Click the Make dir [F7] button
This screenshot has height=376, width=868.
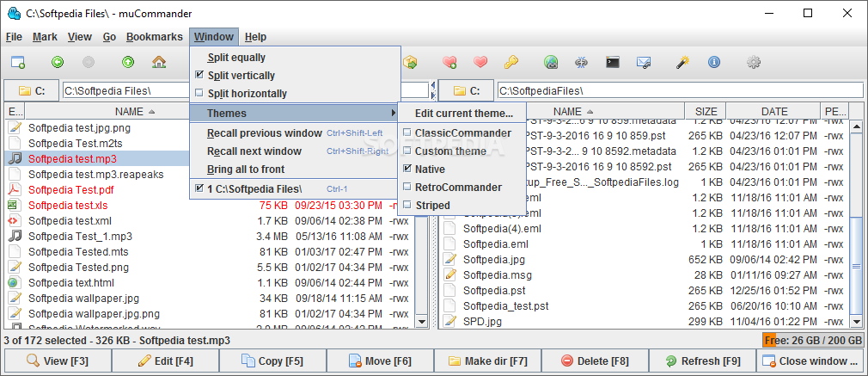point(487,361)
